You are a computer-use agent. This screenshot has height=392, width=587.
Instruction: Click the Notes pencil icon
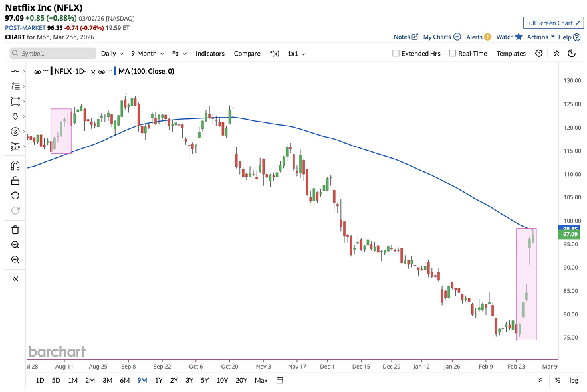pyautogui.click(x=415, y=37)
